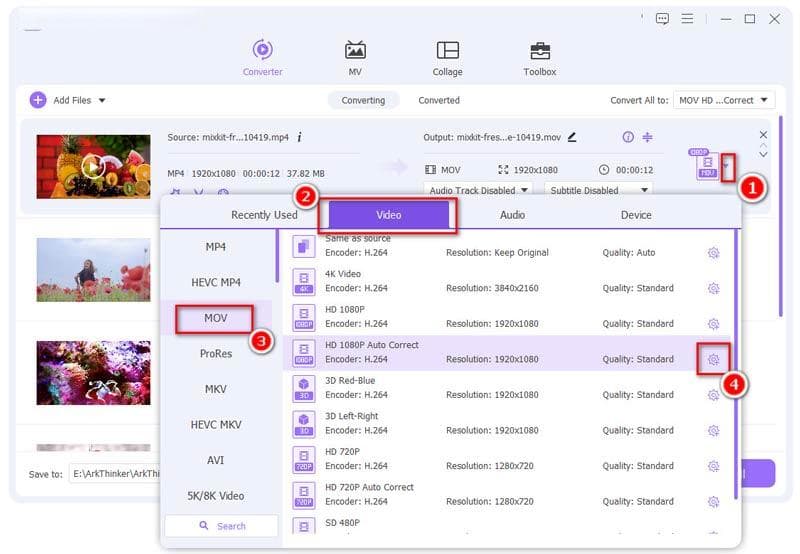Choose HD 1080P preset row
This screenshot has width=800, height=554.
click(x=508, y=317)
